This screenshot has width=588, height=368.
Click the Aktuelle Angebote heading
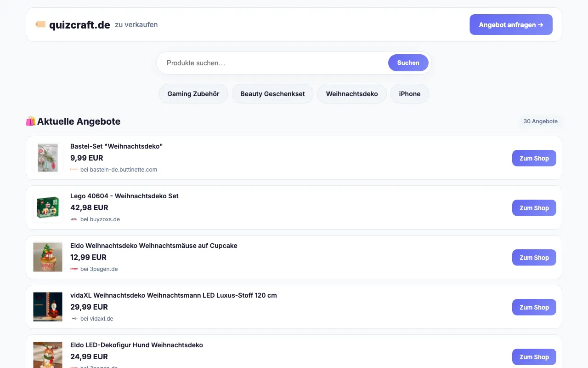pos(79,121)
